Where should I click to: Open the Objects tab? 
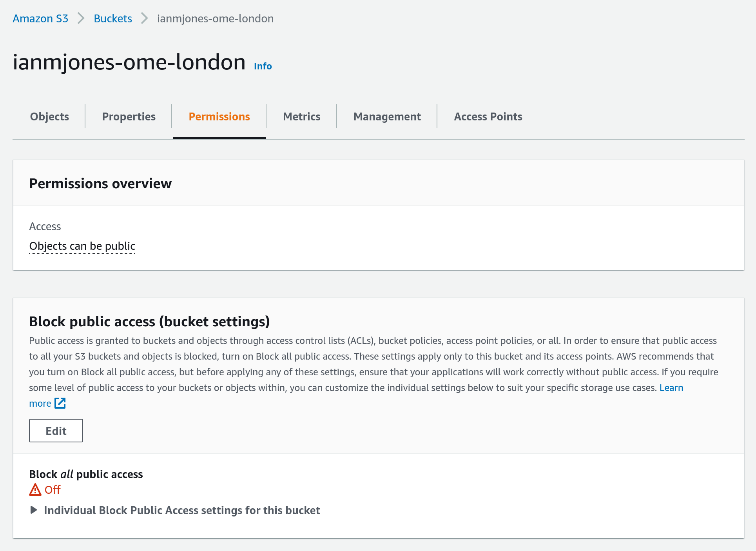(x=49, y=116)
